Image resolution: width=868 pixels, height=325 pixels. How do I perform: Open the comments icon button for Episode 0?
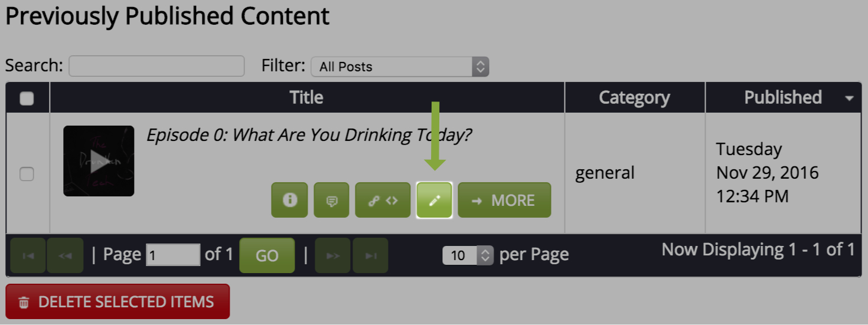pyautogui.click(x=332, y=200)
